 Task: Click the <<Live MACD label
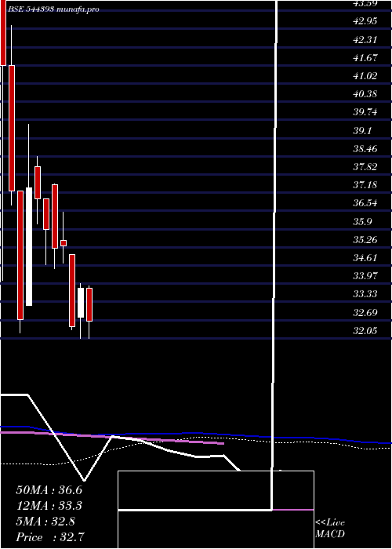[330, 529]
